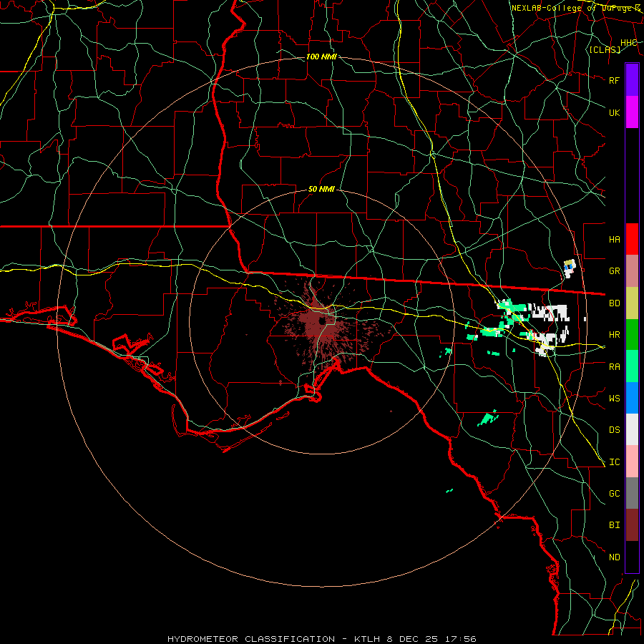Click the 'WS' legend label
Screen dimensions: 644x644
[x=614, y=399]
